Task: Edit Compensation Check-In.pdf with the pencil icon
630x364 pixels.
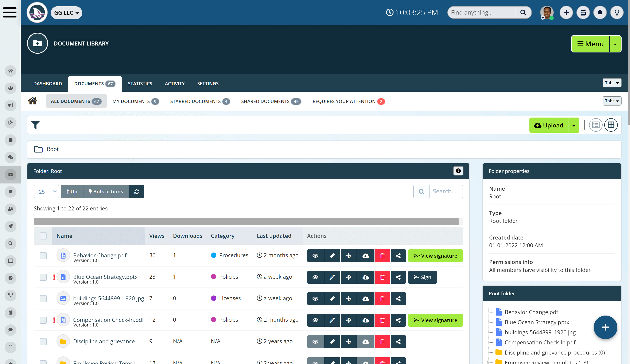Action: coord(332,320)
